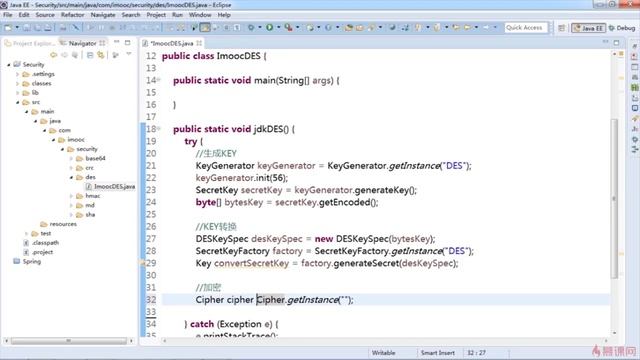Image resolution: width=640 pixels, height=360 pixels.
Task: Open the Window menu
Action: [x=200, y=15]
